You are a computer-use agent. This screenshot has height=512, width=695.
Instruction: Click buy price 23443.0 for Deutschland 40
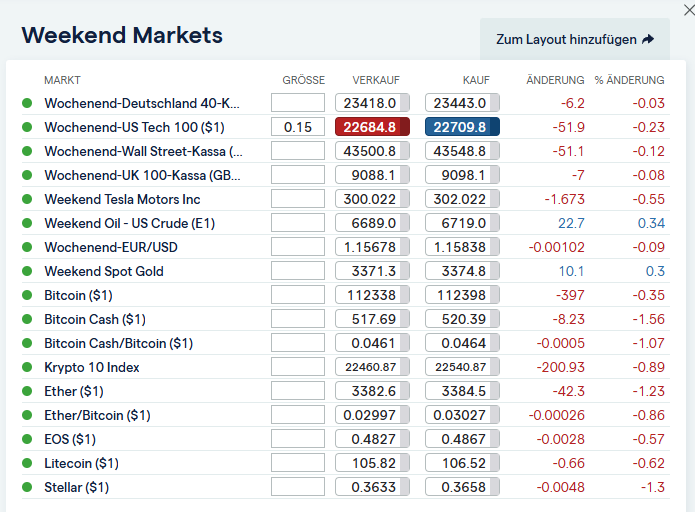click(462, 103)
